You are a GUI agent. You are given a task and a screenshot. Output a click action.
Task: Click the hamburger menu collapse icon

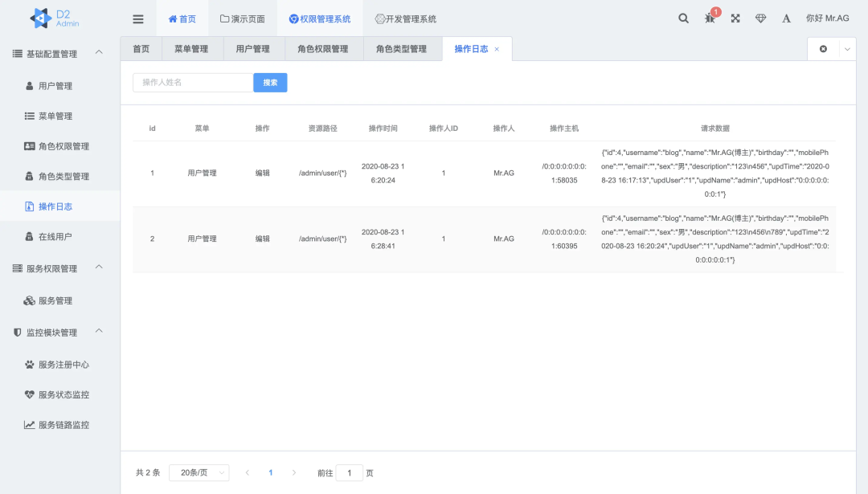pyautogui.click(x=138, y=18)
